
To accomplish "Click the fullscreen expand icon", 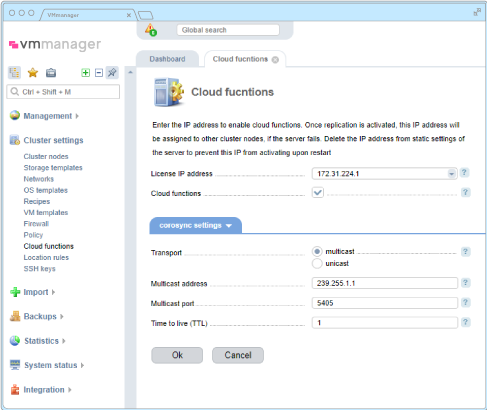I will [477, 12].
